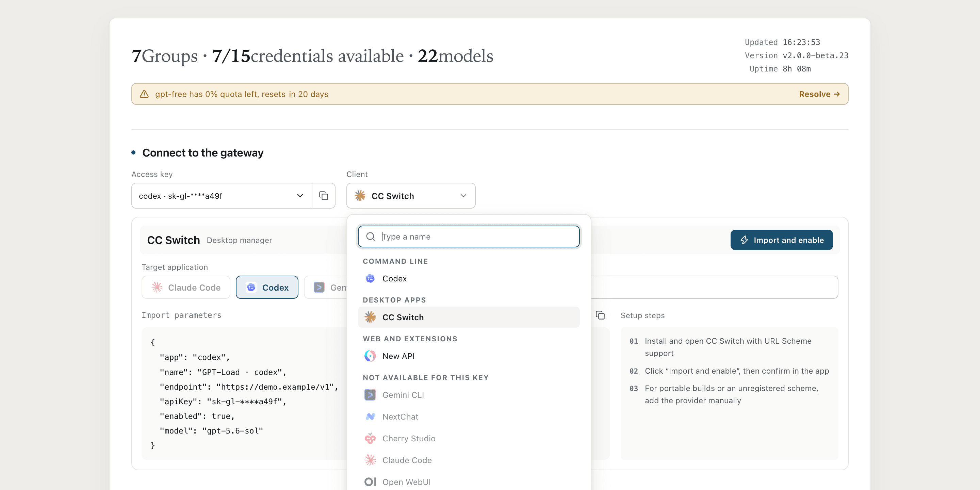
Task: Select the Claude Code entry in the dropdown
Action: pos(469,460)
